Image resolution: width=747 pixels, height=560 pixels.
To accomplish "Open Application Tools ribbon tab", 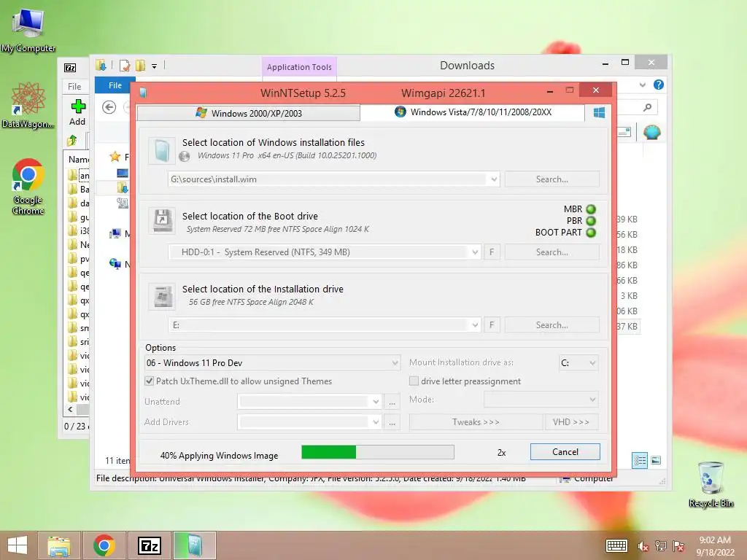I will 299,67.
